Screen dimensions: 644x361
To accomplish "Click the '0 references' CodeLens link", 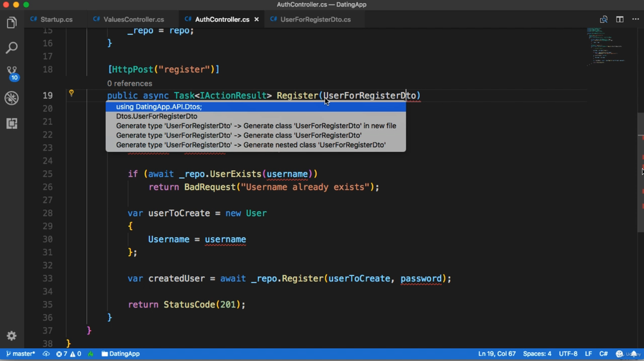I will click(x=130, y=83).
